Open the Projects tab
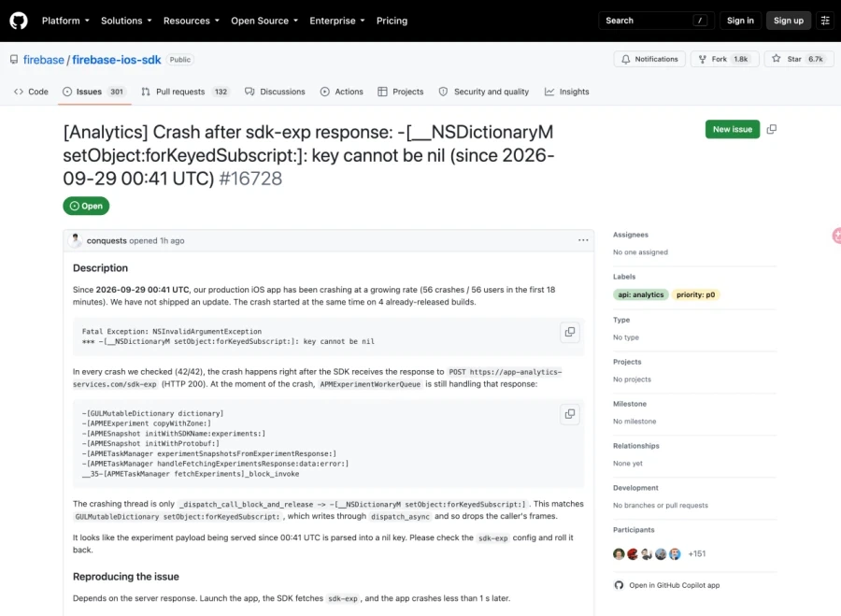 [401, 92]
